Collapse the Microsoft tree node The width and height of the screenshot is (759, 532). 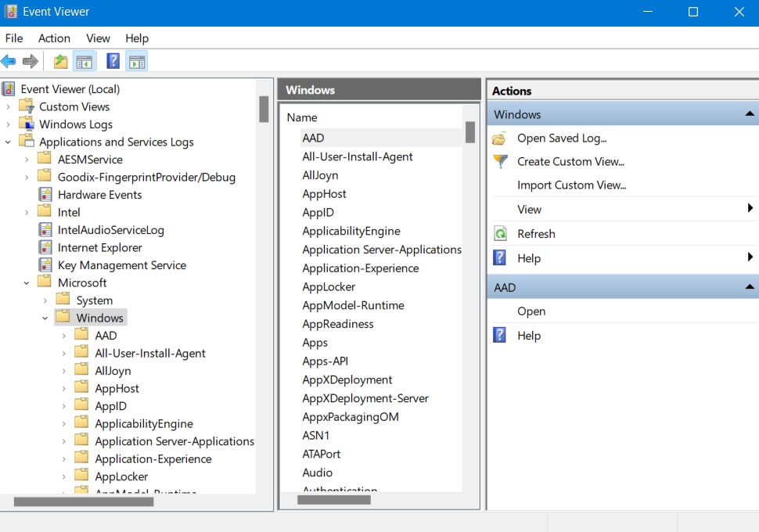pos(27,282)
